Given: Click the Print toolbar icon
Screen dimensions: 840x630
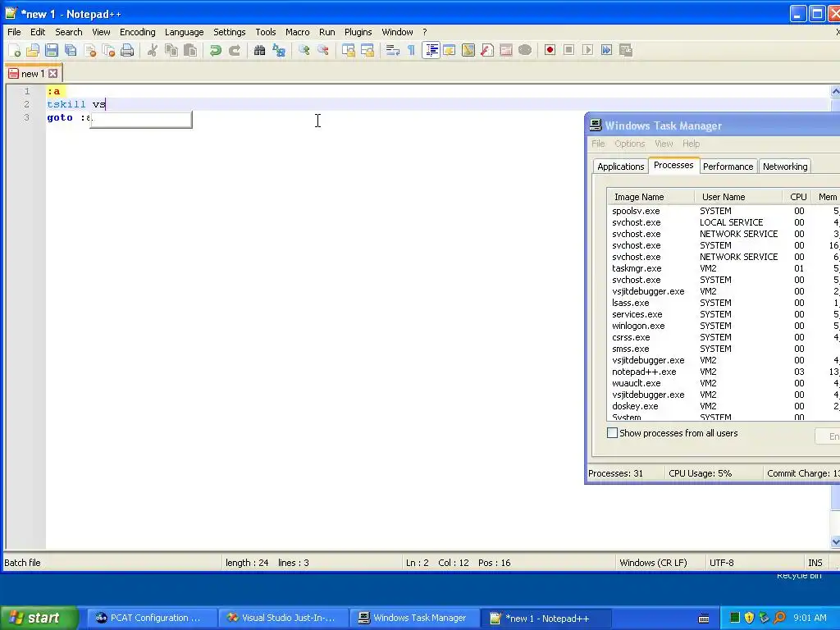Looking at the screenshot, I should pos(127,50).
